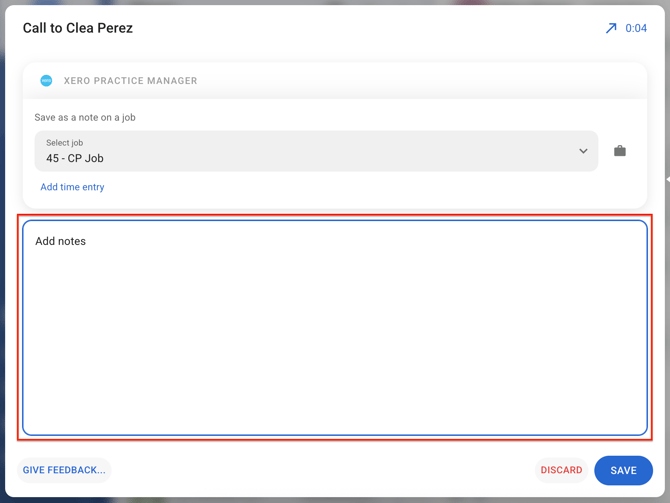Focus the Add notes text area
Screen dimensions: 670x503
click(x=335, y=328)
